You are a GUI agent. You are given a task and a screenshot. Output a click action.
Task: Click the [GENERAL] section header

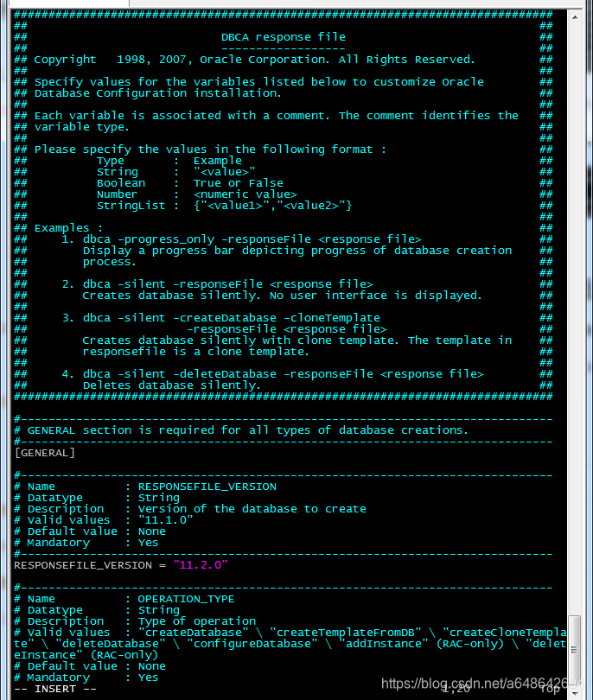45,453
